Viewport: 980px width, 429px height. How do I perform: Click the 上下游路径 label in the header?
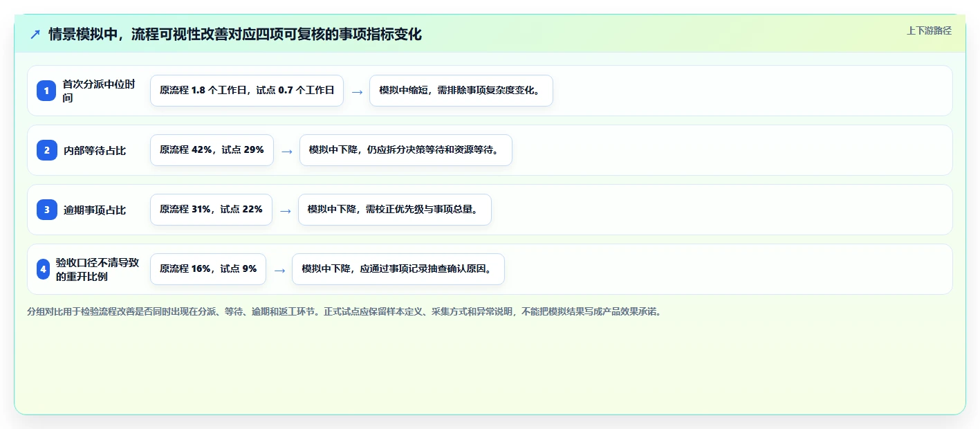tap(929, 30)
